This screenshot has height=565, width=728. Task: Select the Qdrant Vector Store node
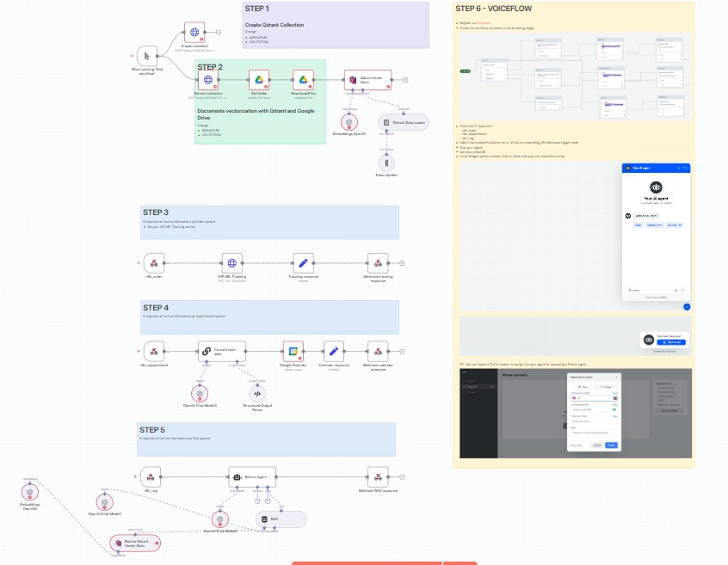pyautogui.click(x=367, y=81)
